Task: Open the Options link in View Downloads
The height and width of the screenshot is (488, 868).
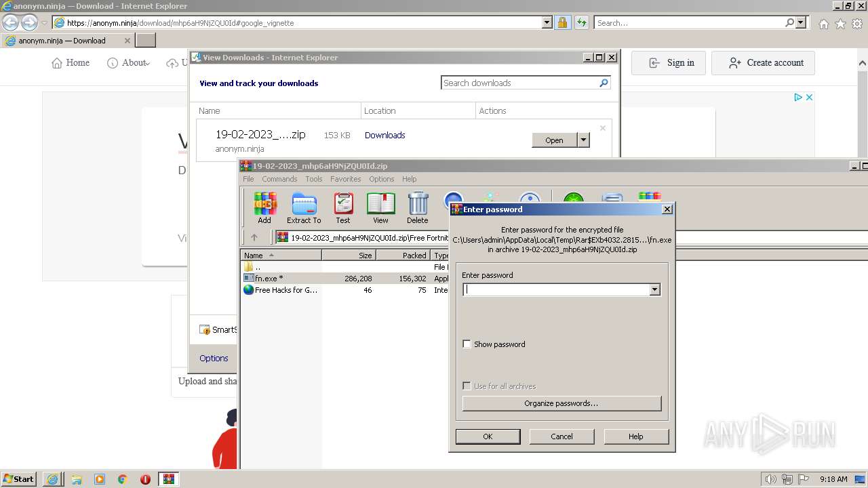Action: pyautogui.click(x=214, y=358)
